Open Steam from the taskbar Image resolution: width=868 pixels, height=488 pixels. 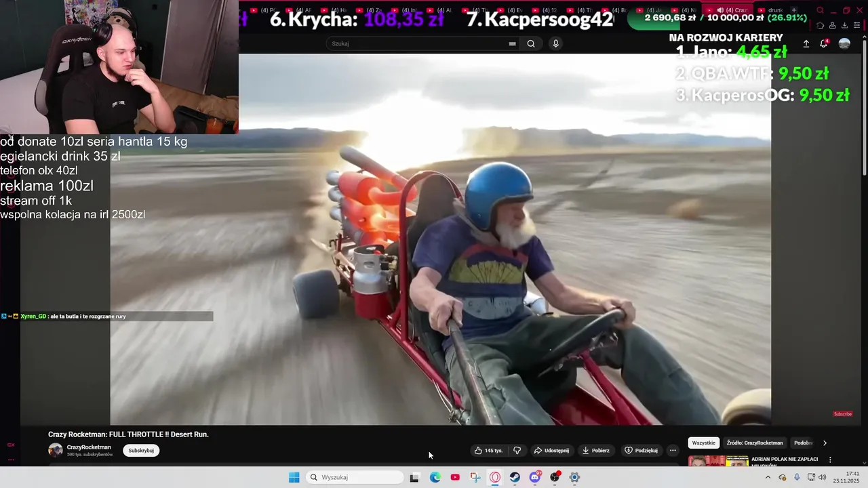click(515, 477)
